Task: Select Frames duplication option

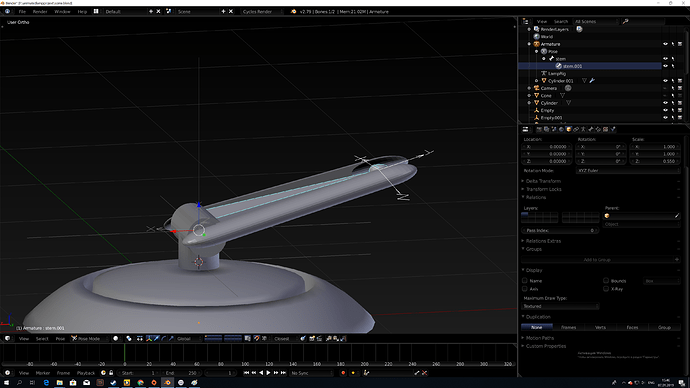Action: [569, 327]
